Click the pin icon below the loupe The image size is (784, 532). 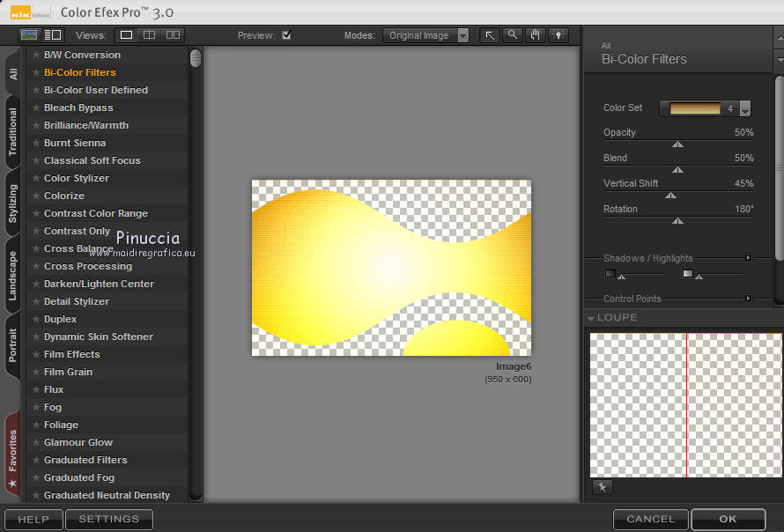click(602, 486)
